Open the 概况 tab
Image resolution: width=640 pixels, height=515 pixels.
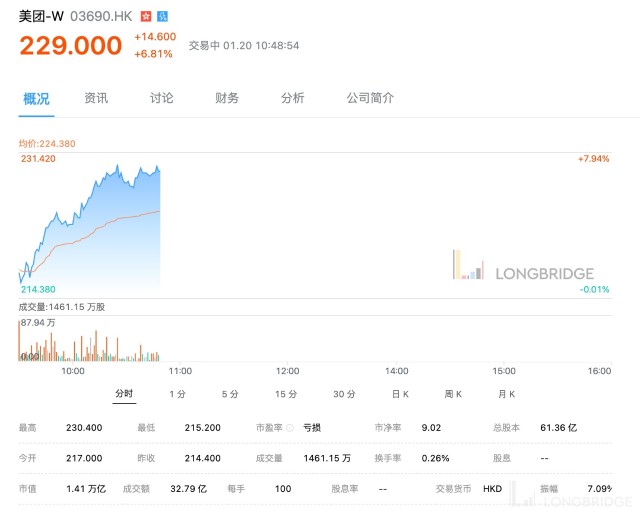tap(36, 98)
